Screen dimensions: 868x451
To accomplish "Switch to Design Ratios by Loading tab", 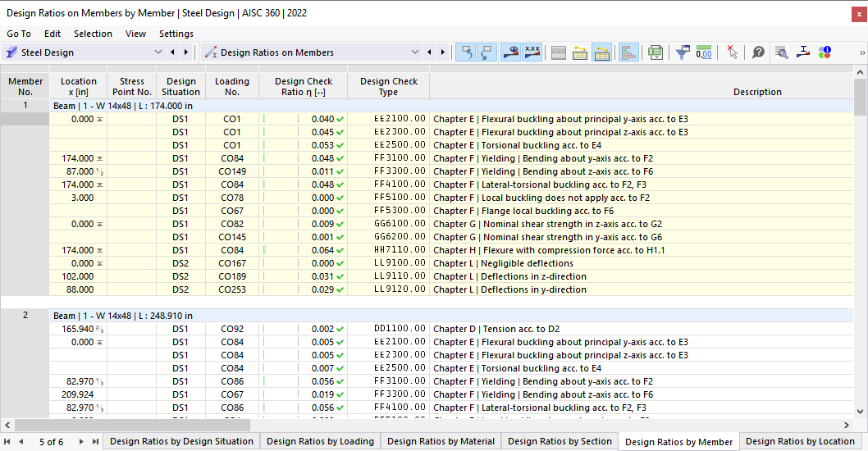I will [321, 441].
